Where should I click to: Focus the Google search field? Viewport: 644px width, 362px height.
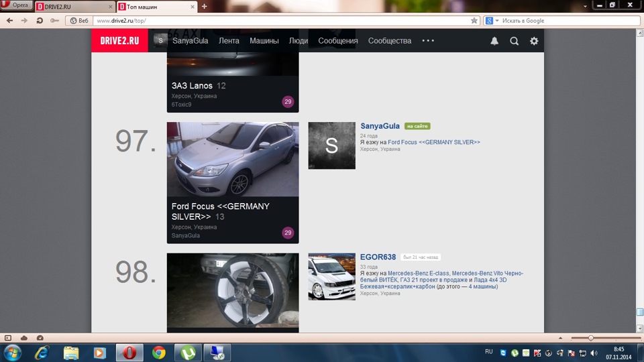point(570,21)
